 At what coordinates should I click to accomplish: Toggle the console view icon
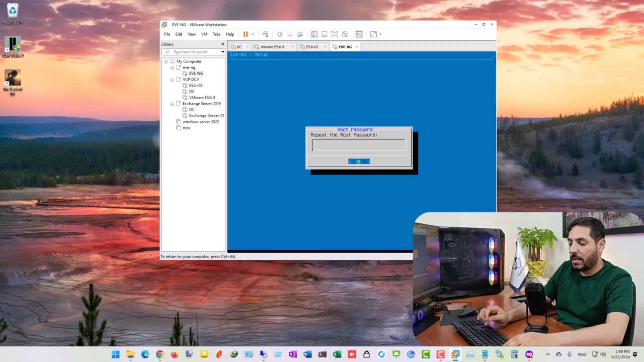(x=359, y=34)
